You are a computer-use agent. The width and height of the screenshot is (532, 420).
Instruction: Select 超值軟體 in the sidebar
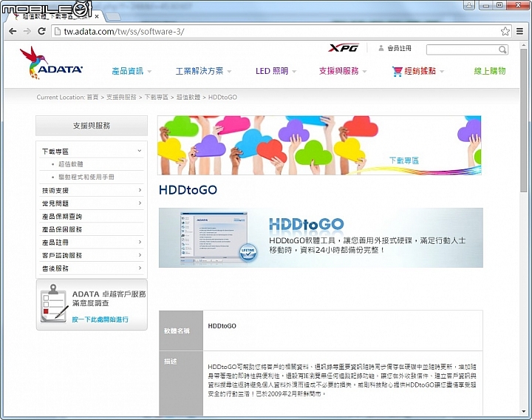pos(71,164)
